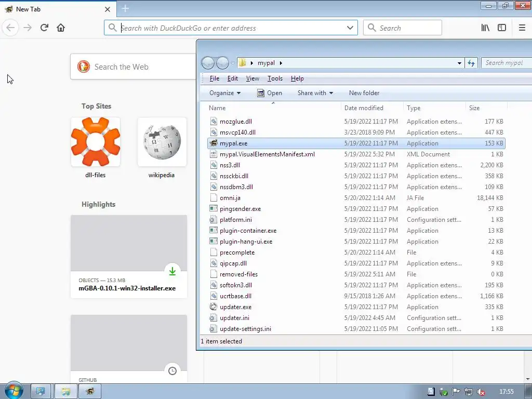Open mGBA-0.10.1-win32-installer.exe highlight card
Viewport: 532px width, 399px height.
(129, 257)
